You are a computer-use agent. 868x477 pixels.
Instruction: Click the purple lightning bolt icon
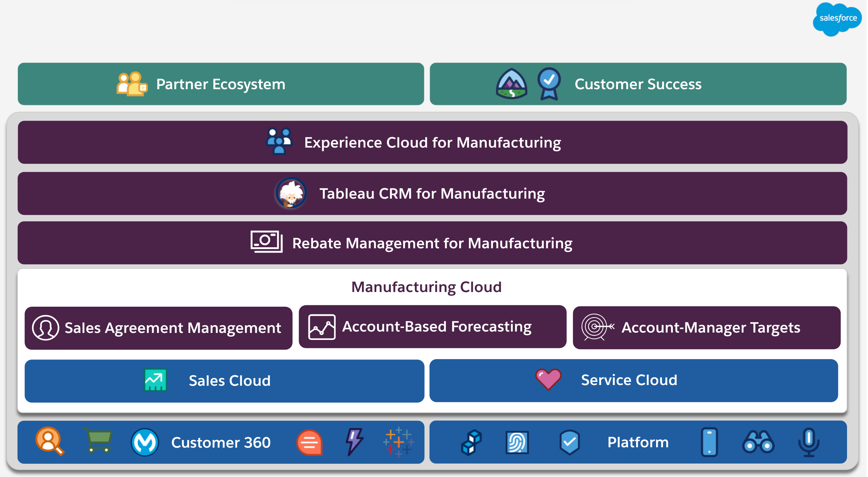pyautogui.click(x=354, y=441)
